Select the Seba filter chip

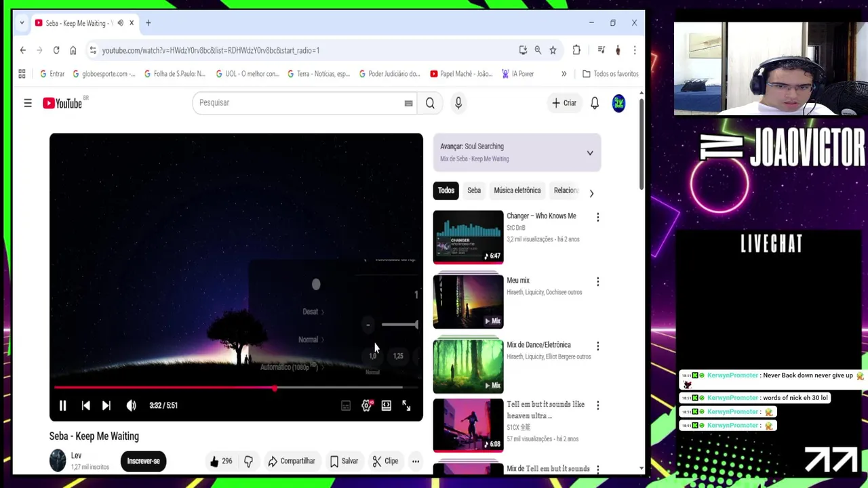pos(474,190)
